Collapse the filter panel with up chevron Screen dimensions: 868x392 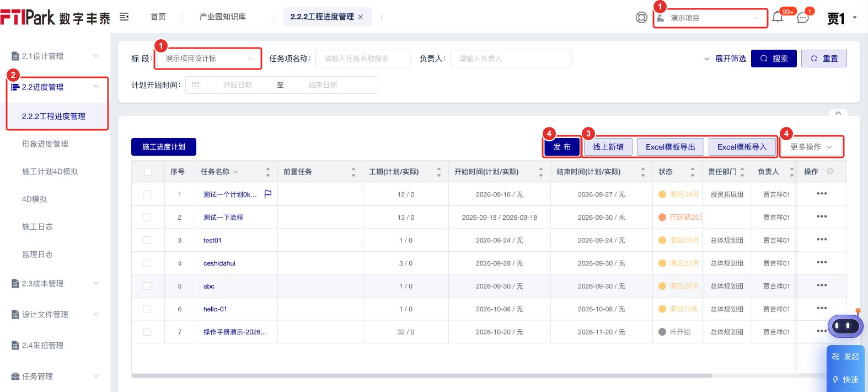click(x=838, y=113)
